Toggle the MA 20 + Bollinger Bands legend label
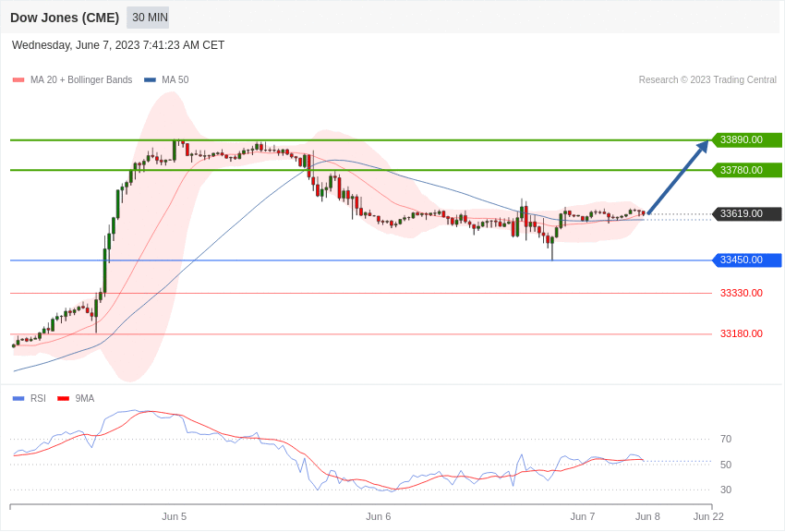 [81, 80]
